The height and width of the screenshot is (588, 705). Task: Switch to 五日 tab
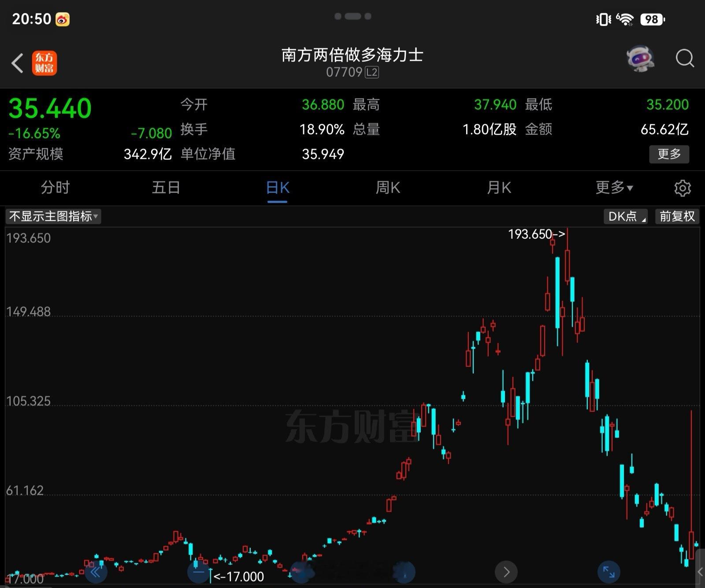click(166, 188)
